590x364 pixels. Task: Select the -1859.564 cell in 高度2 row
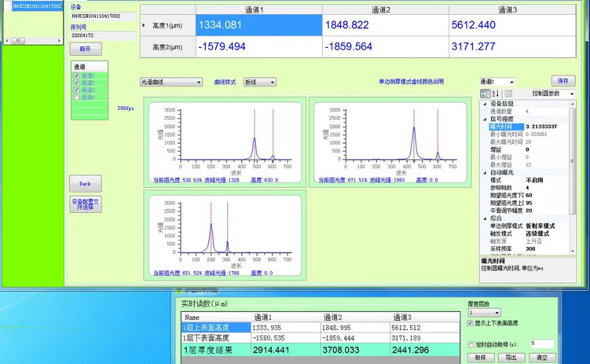pos(385,46)
